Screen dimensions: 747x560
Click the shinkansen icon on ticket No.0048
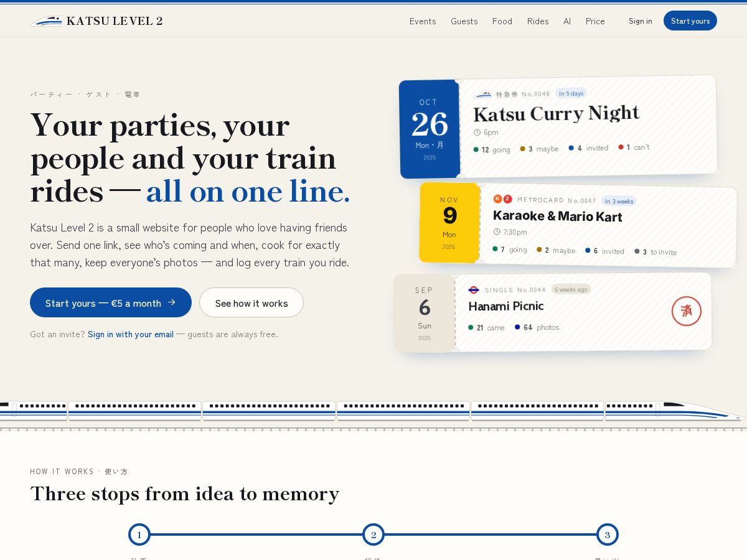pos(484,95)
